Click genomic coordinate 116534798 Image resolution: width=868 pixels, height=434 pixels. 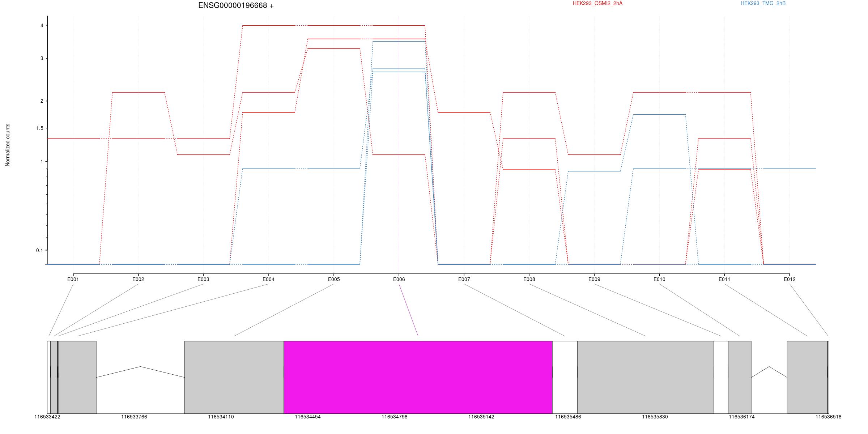tap(395, 417)
